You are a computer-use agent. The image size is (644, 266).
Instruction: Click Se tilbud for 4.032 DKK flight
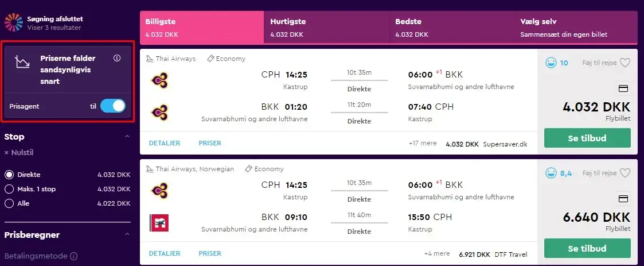click(587, 138)
